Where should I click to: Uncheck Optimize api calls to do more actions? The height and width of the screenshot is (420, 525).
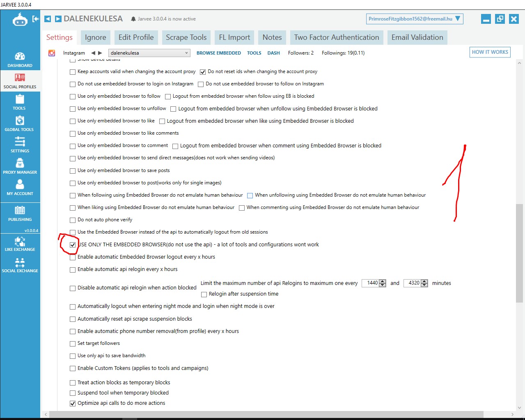click(x=73, y=404)
